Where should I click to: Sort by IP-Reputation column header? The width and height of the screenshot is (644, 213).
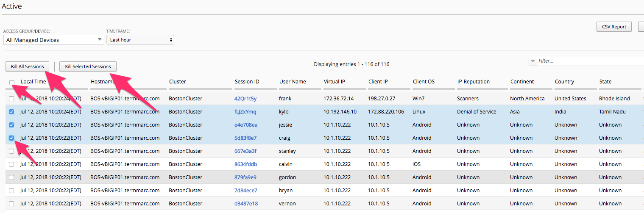point(474,82)
